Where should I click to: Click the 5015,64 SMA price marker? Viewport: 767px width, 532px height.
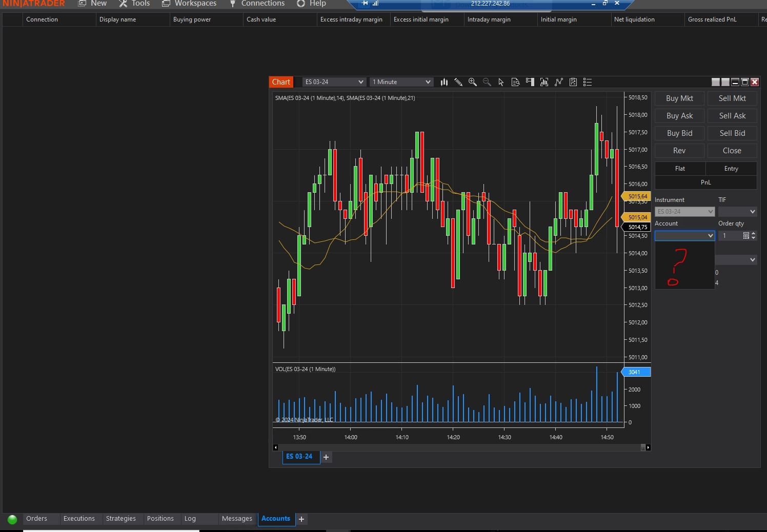(636, 196)
